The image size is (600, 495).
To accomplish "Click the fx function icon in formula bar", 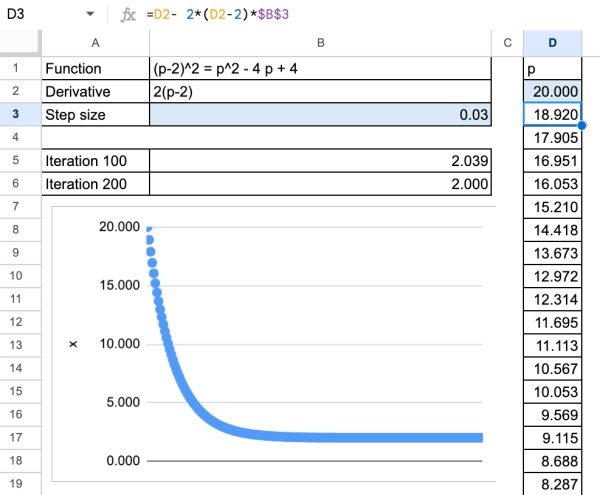I will [x=127, y=15].
